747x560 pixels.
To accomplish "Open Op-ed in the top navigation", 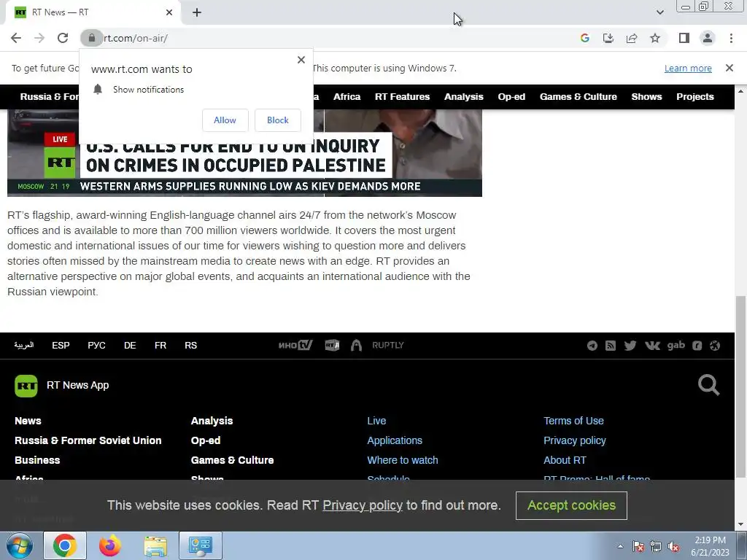I will [x=511, y=97].
